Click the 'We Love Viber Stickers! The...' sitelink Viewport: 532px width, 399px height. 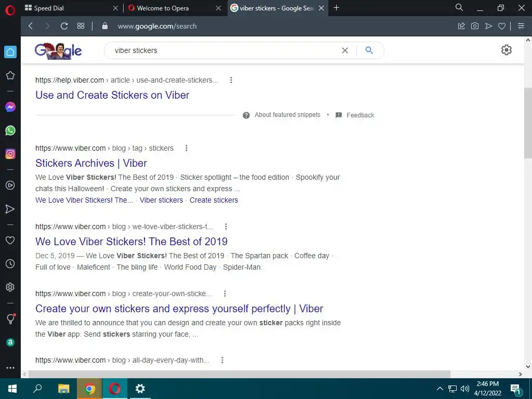click(84, 200)
